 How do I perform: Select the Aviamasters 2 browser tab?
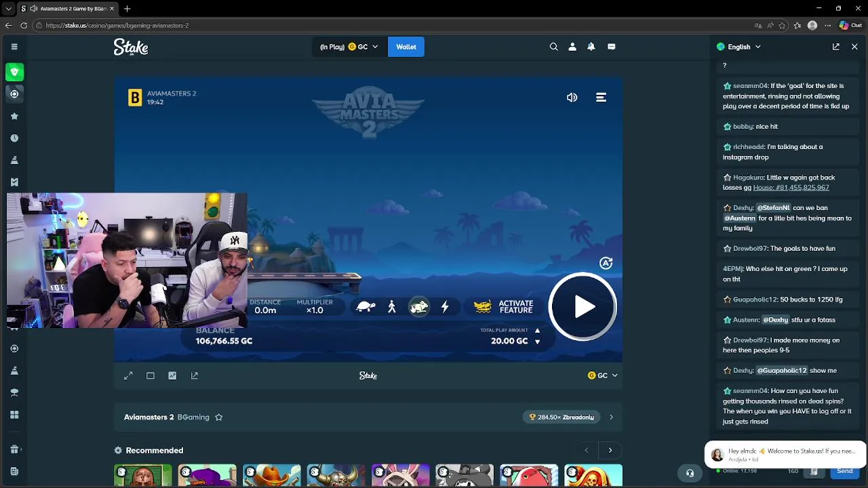pos(68,8)
